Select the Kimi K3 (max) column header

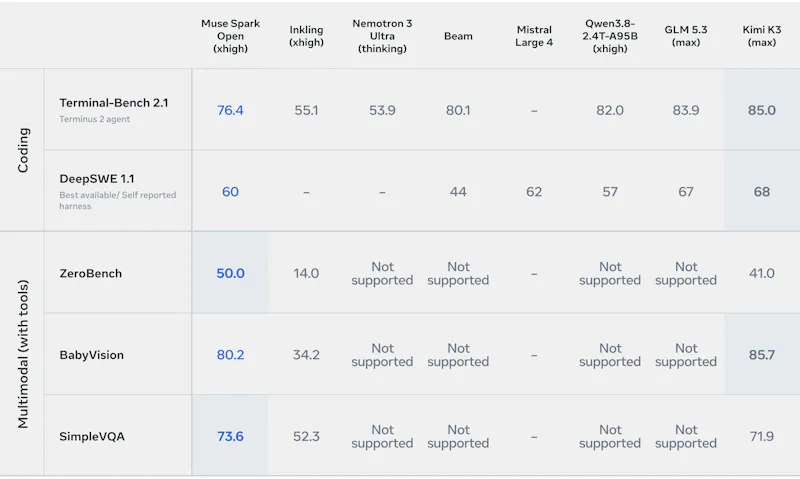pyautogui.click(x=762, y=36)
